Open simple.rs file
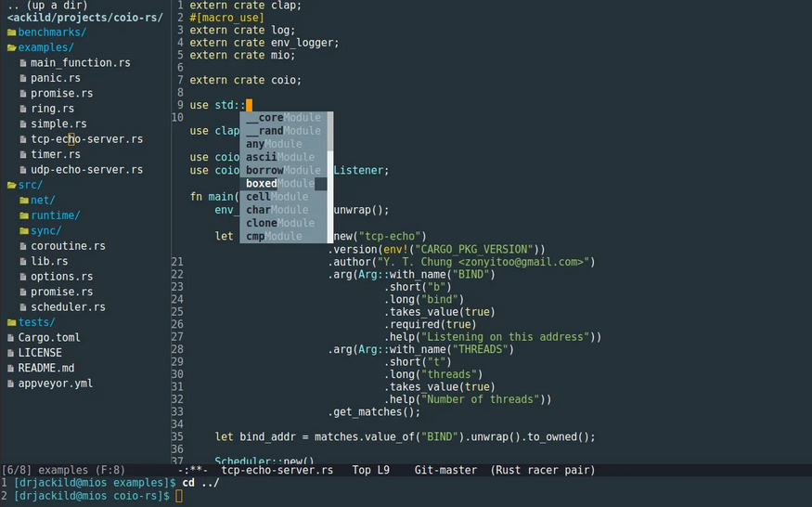 coord(58,124)
